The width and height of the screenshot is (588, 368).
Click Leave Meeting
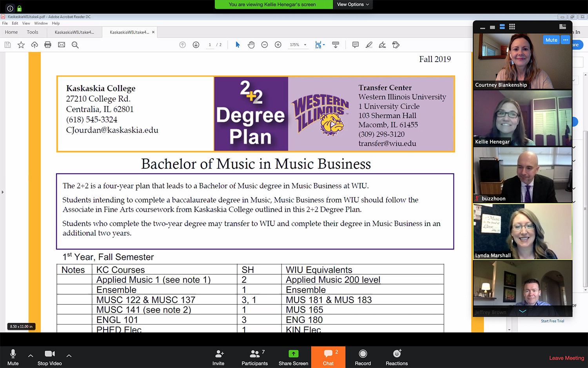(x=566, y=358)
